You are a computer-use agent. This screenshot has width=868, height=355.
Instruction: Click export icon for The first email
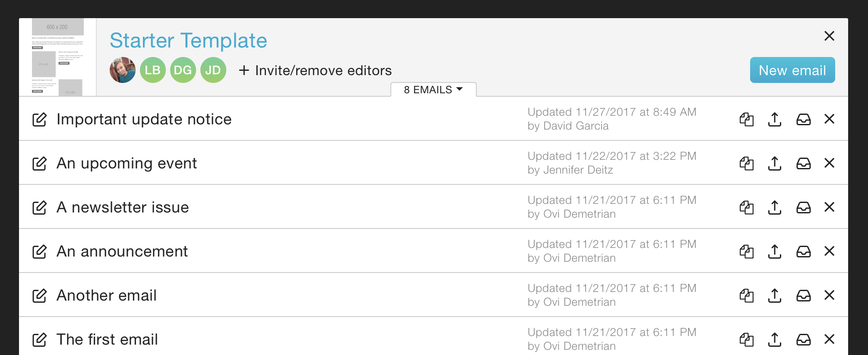(x=775, y=339)
